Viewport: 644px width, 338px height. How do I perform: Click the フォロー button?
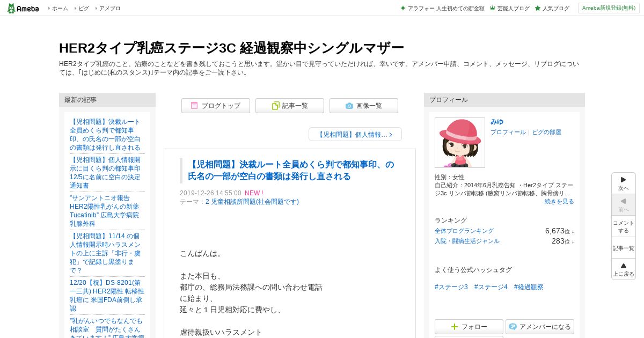(x=469, y=327)
